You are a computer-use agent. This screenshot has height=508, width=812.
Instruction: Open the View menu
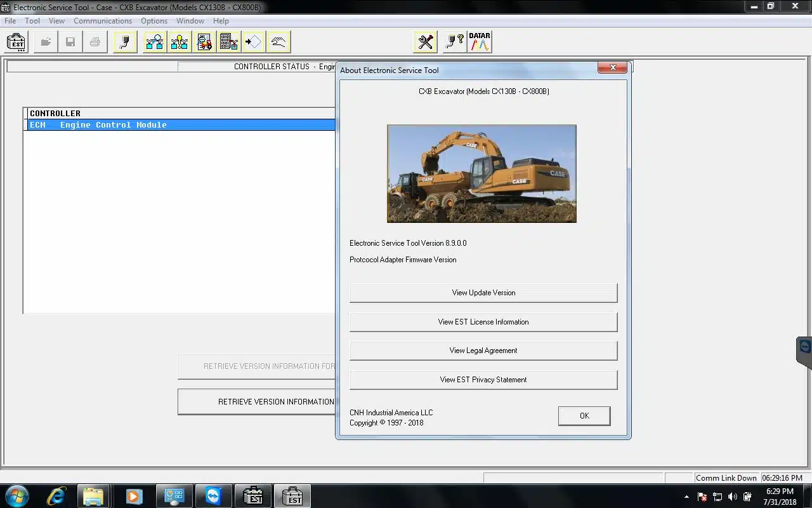coord(56,21)
